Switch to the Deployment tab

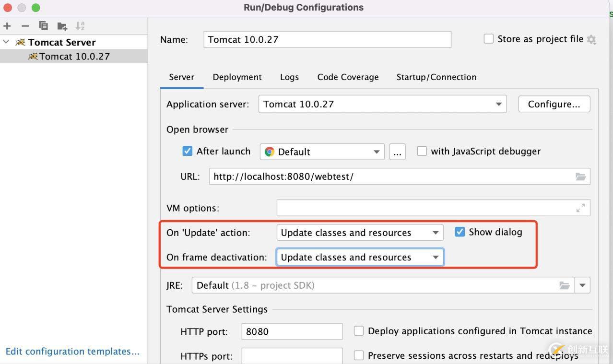coord(237,77)
